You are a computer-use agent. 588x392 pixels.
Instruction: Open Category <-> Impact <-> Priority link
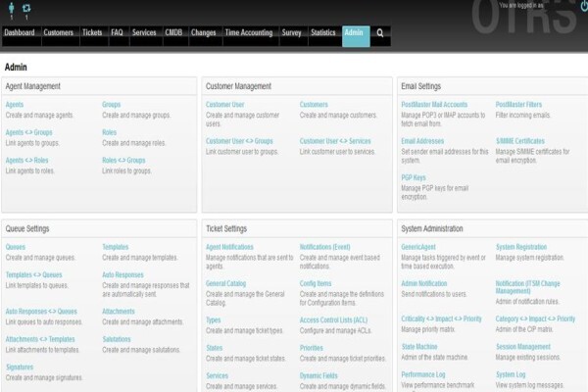pos(535,318)
